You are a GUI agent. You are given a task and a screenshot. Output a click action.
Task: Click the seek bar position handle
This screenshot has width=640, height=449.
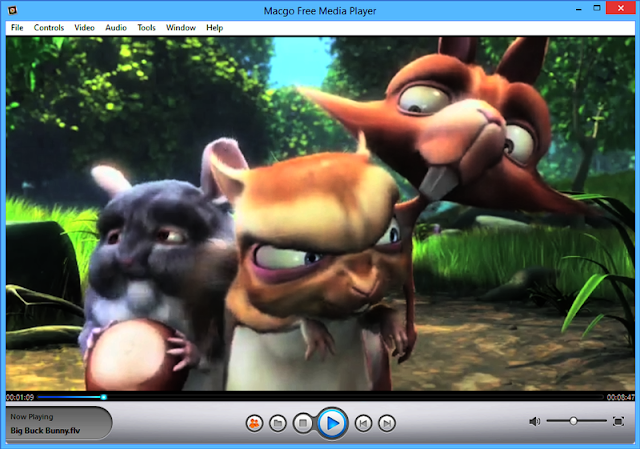[104, 397]
